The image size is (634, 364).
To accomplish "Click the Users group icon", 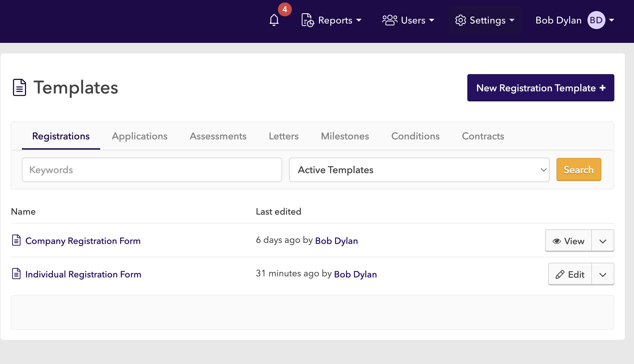I will pyautogui.click(x=390, y=20).
